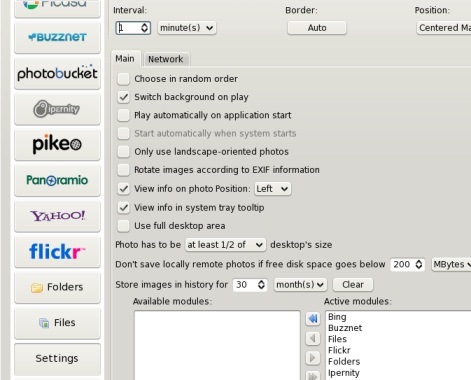Click the Interval spin arrows
471x380 pixels.
pyautogui.click(x=145, y=28)
